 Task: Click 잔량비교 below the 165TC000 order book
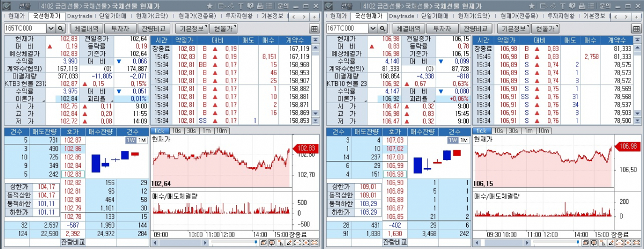73,241
